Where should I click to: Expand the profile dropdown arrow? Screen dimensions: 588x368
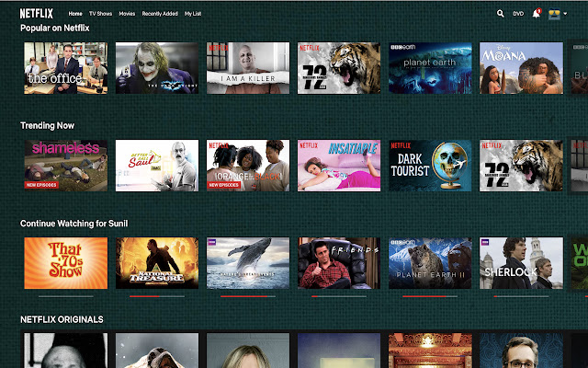coord(565,14)
